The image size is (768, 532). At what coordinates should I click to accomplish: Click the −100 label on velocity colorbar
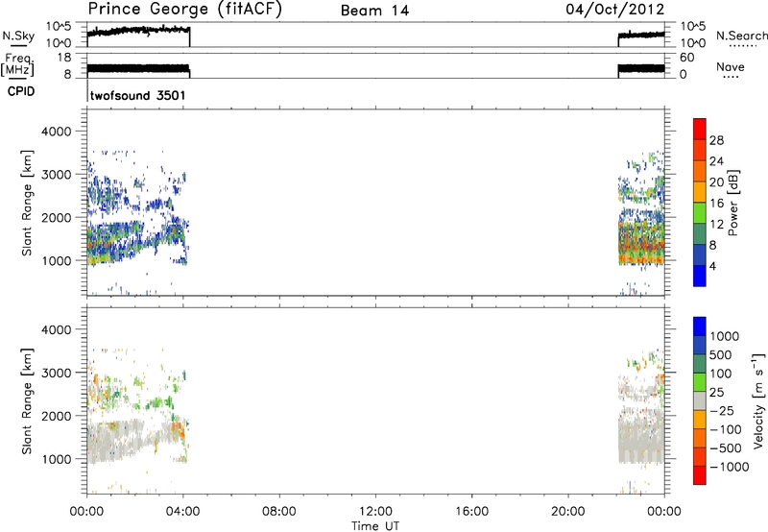click(725, 429)
